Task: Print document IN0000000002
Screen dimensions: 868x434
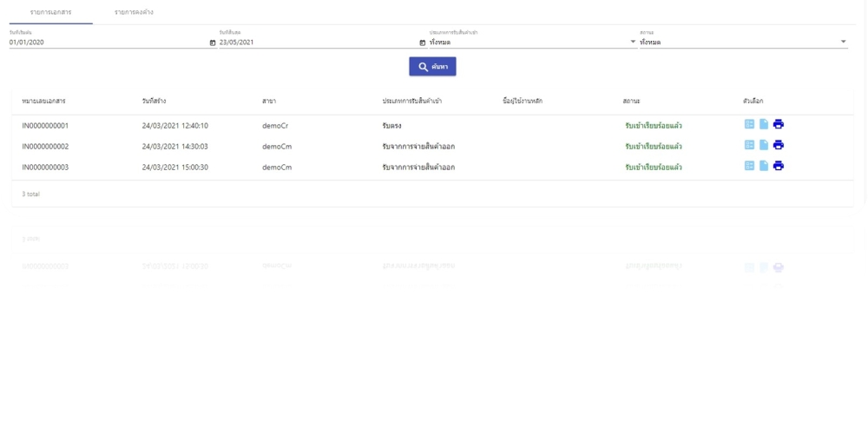Action: click(779, 145)
